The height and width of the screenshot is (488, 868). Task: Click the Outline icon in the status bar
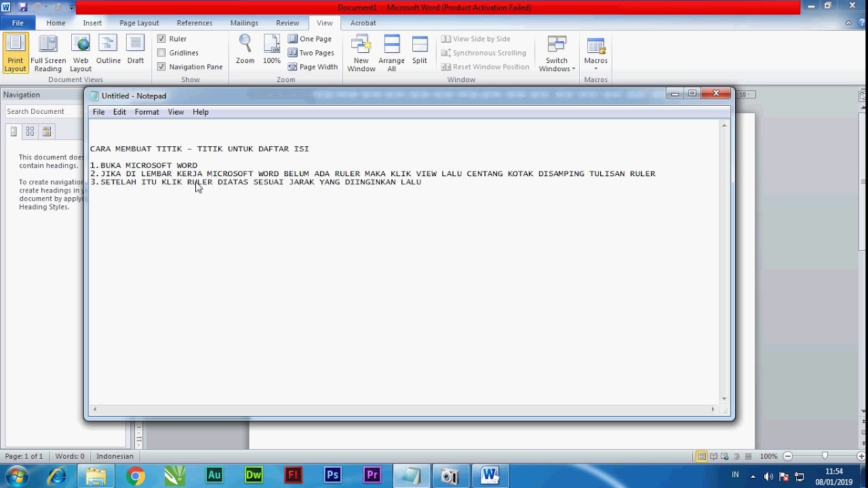(x=736, y=456)
